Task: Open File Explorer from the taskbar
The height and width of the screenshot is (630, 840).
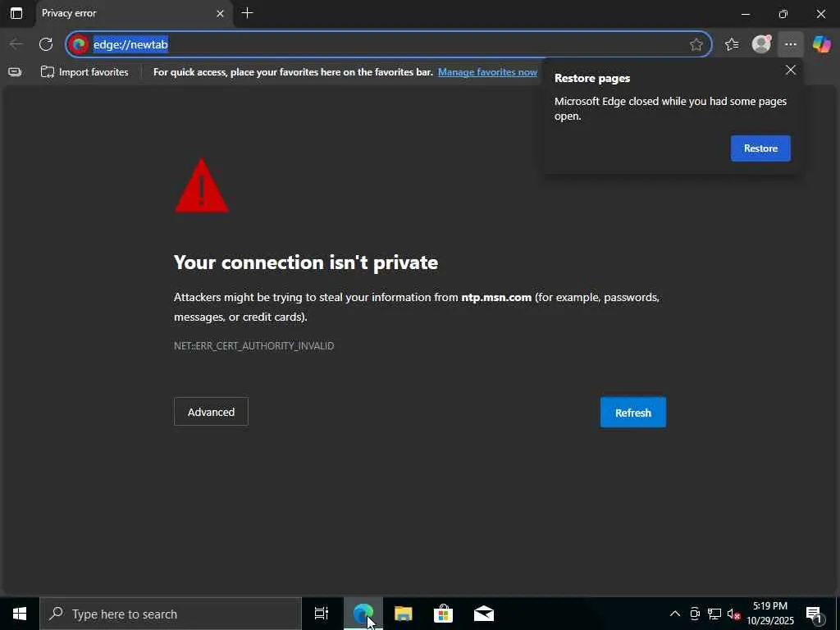Action: pyautogui.click(x=403, y=614)
